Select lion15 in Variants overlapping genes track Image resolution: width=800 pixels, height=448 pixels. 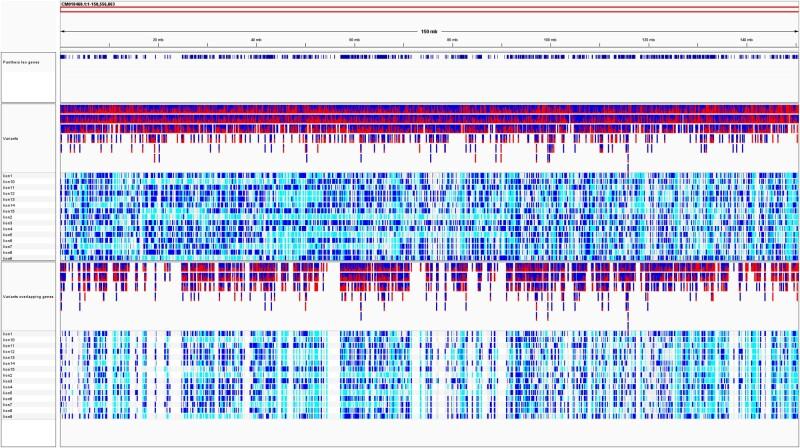9,369
